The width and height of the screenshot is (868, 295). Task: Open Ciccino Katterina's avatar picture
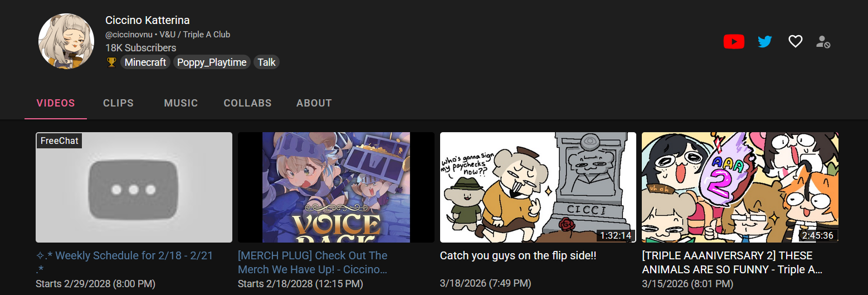point(66,41)
